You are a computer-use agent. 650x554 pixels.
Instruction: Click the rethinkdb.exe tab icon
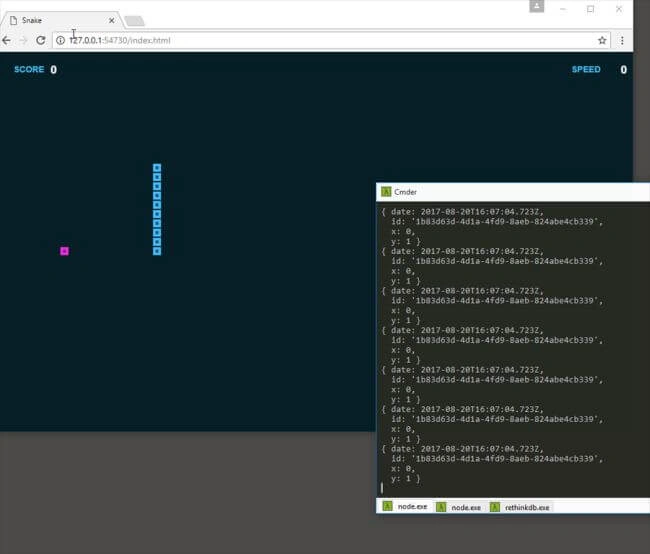click(x=495, y=507)
